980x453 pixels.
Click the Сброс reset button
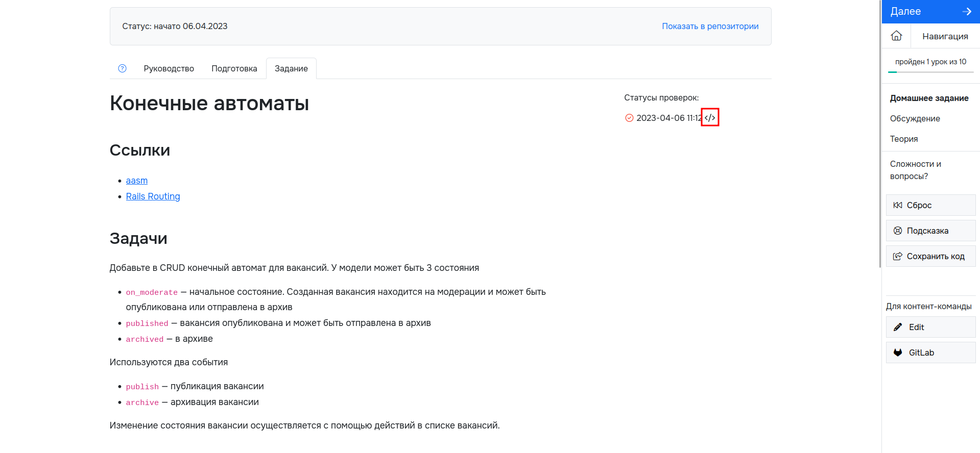click(930, 205)
